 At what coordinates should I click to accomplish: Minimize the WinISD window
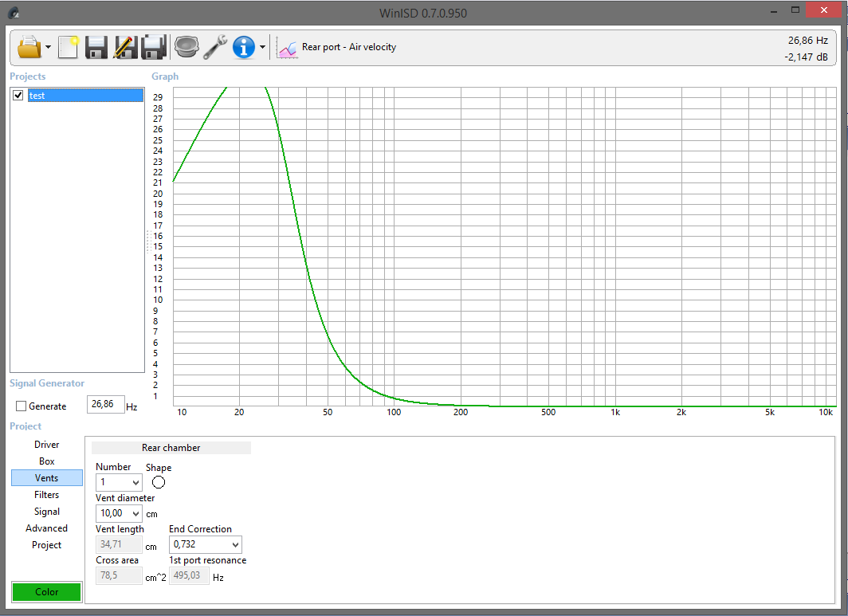click(x=774, y=11)
